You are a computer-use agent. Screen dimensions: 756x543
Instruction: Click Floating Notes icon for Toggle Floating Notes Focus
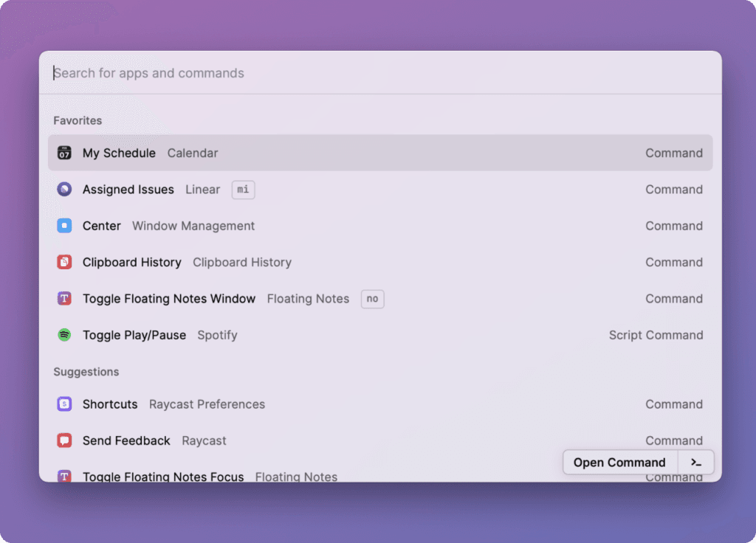[64, 476]
